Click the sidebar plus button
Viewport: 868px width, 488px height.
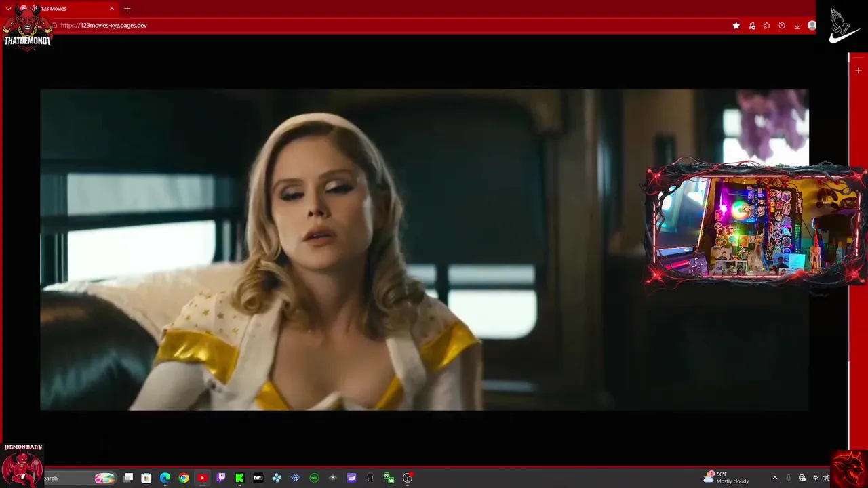pos(859,70)
